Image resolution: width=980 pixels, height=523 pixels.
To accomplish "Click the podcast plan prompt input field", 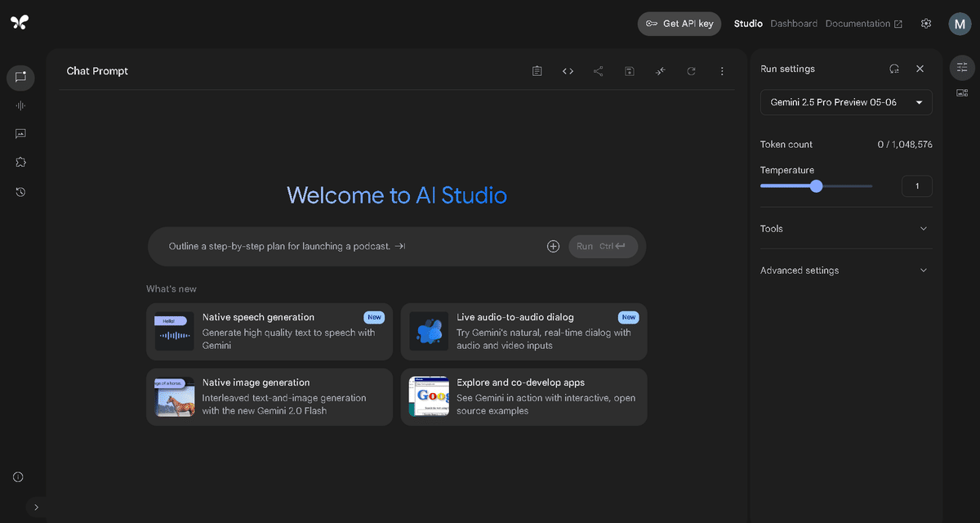I will (327, 246).
